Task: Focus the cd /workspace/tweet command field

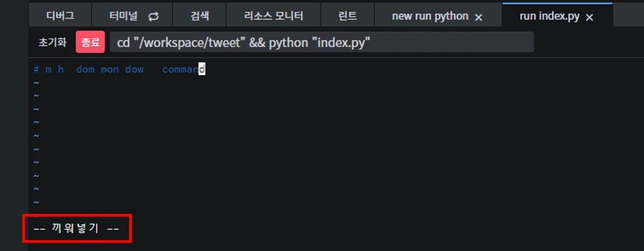Action: click(x=321, y=43)
